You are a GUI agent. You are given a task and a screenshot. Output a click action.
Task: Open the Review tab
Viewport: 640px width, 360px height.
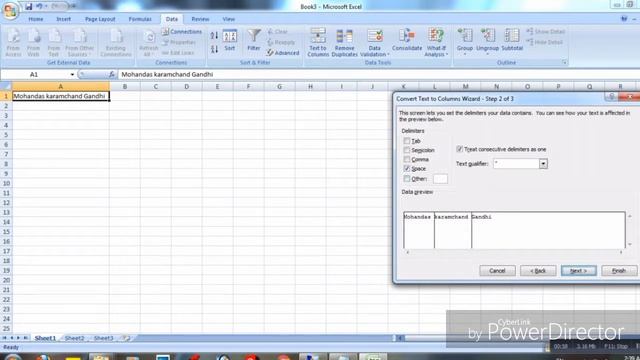[200, 19]
